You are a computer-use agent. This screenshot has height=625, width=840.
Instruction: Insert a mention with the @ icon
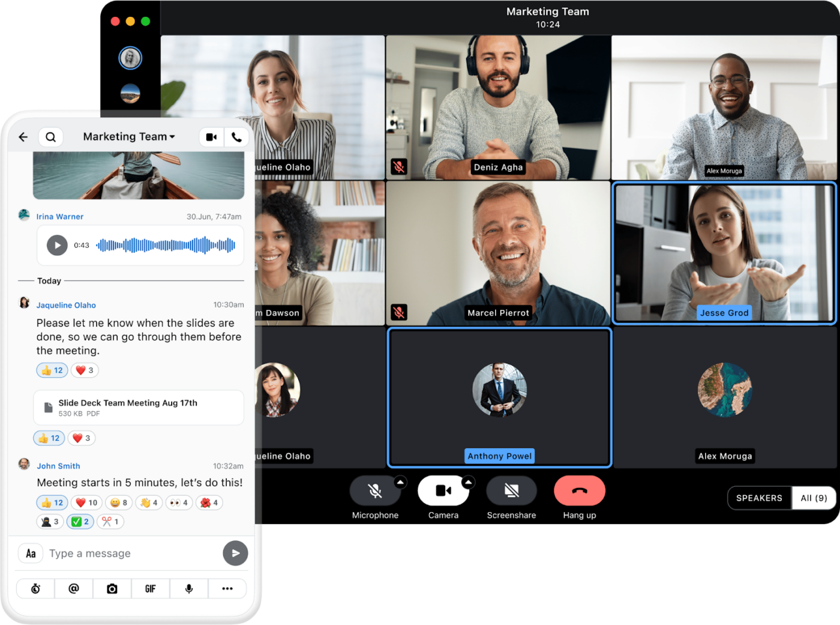[x=74, y=588]
